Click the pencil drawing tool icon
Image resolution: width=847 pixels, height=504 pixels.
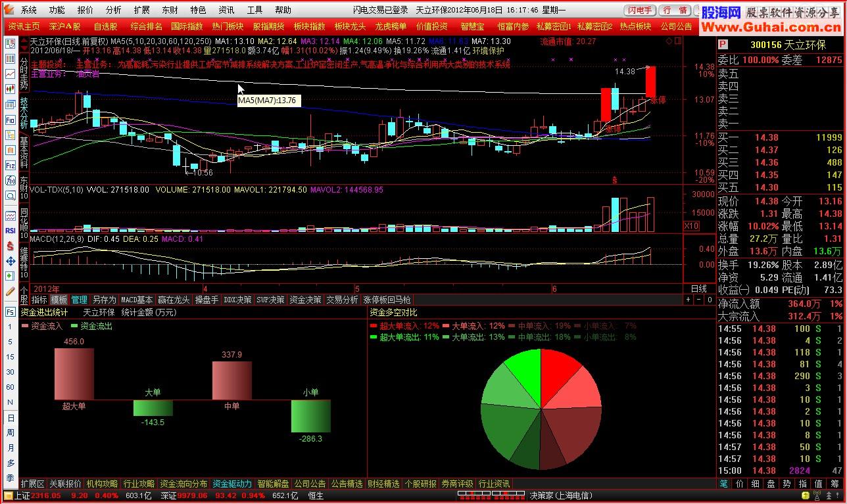[x=11, y=290]
